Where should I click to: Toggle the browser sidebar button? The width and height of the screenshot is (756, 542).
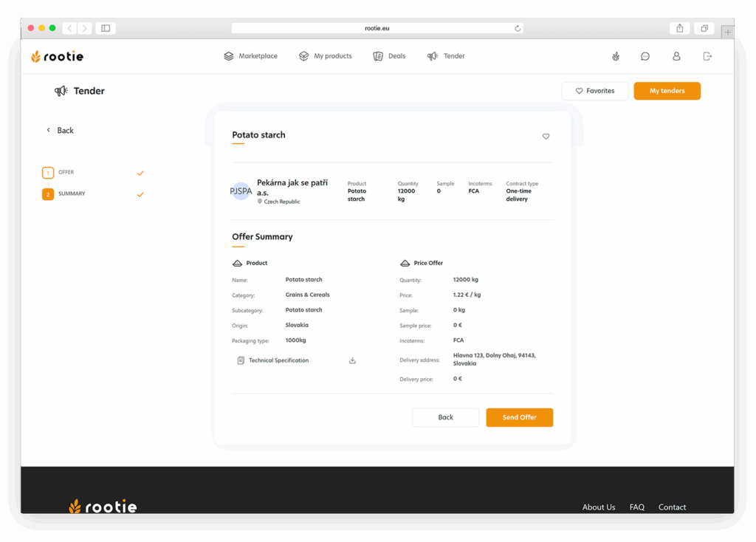coord(106,28)
